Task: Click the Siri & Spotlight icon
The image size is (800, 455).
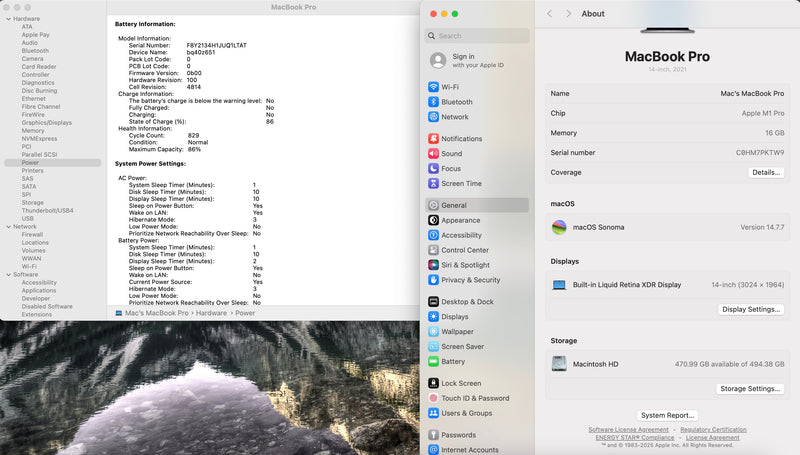Action: pos(433,265)
